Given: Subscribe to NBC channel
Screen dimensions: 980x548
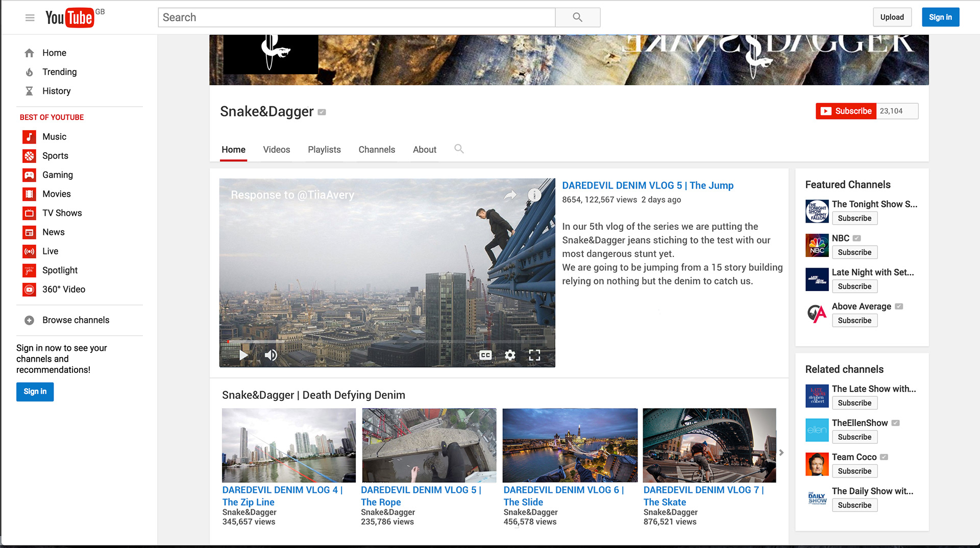Looking at the screenshot, I should [854, 252].
